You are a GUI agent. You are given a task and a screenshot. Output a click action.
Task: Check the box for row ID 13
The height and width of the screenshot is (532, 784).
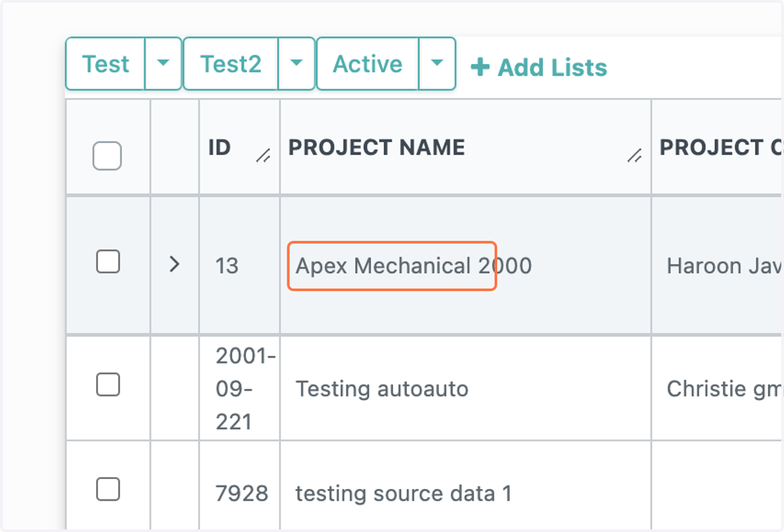coord(108,262)
